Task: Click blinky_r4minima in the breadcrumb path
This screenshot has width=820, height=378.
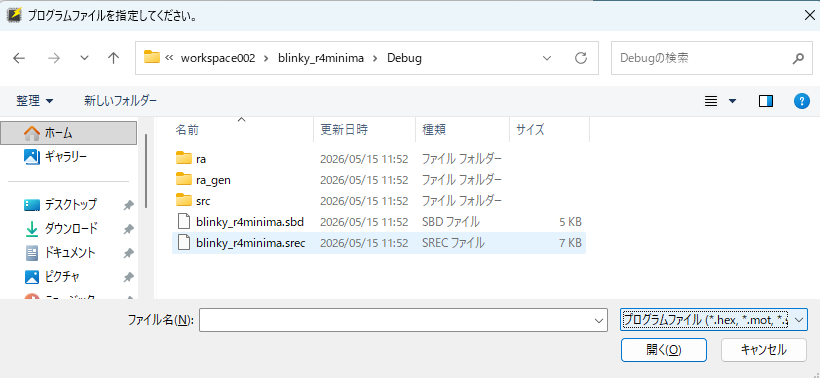Action: (321, 58)
